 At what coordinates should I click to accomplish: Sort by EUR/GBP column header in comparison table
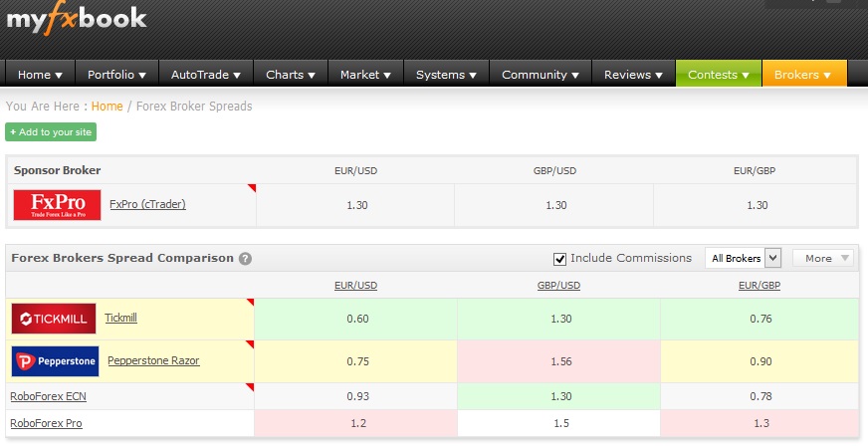pos(759,286)
